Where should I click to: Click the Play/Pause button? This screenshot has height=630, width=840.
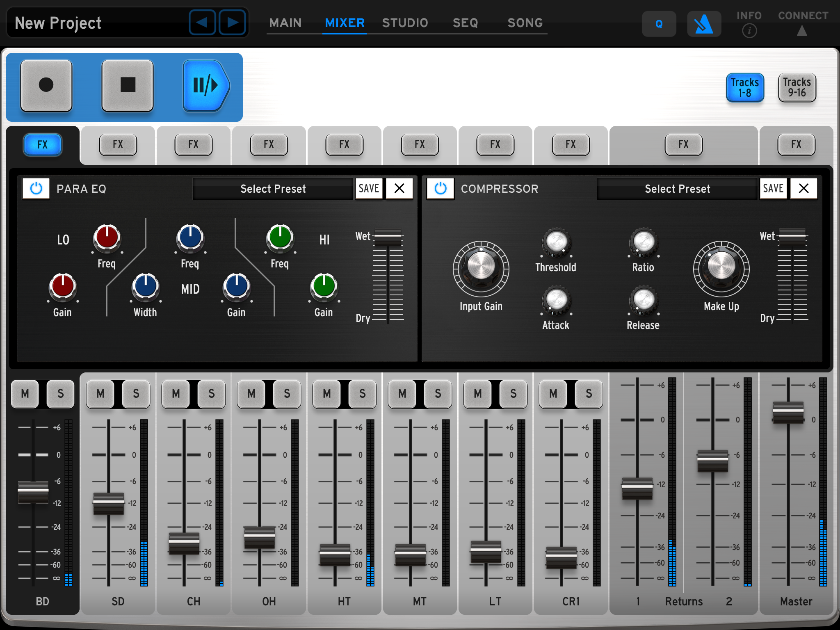(x=206, y=85)
